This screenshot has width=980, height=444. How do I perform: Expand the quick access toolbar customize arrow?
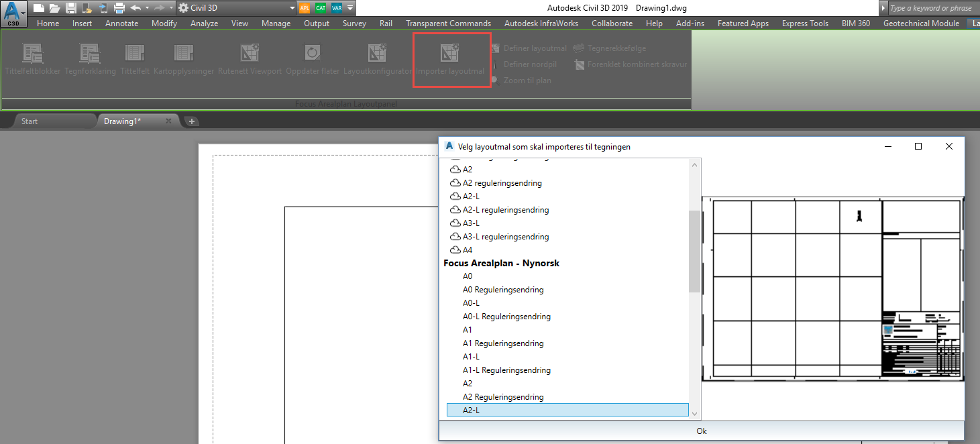point(350,8)
